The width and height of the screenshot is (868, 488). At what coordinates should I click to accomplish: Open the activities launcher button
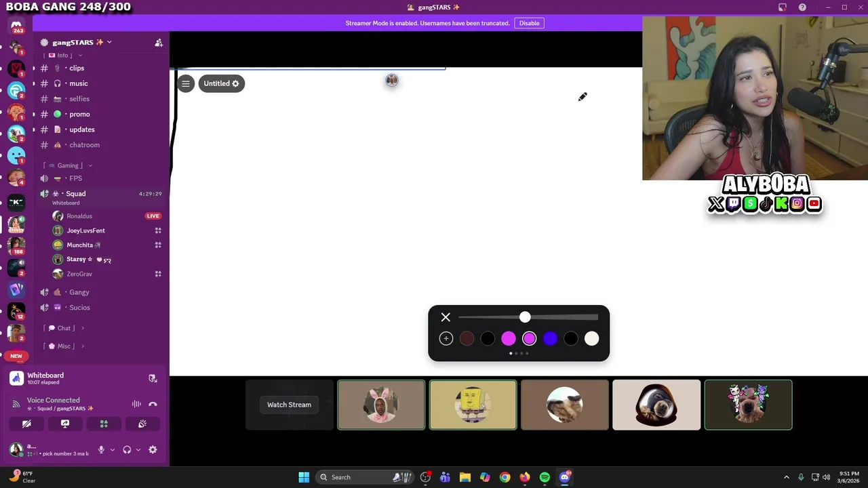click(x=104, y=424)
